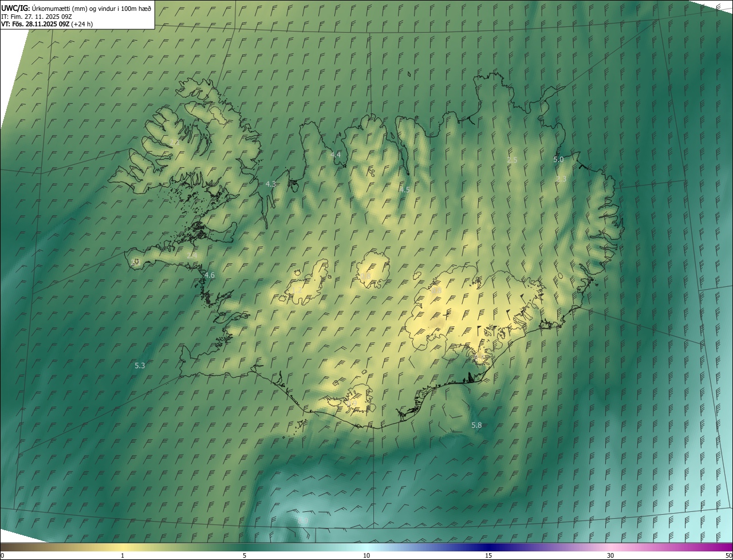Click the 1 tick label on the color scale
The image size is (733, 560).
[x=123, y=555]
